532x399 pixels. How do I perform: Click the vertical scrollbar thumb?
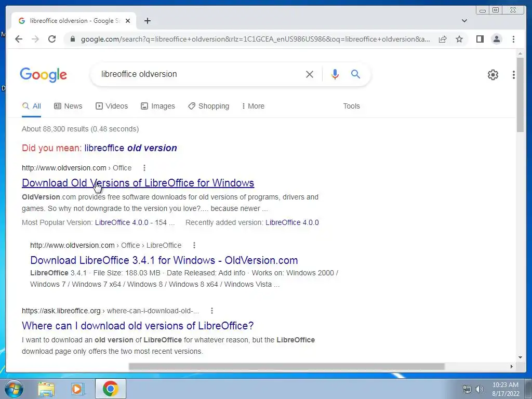pyautogui.click(x=520, y=95)
